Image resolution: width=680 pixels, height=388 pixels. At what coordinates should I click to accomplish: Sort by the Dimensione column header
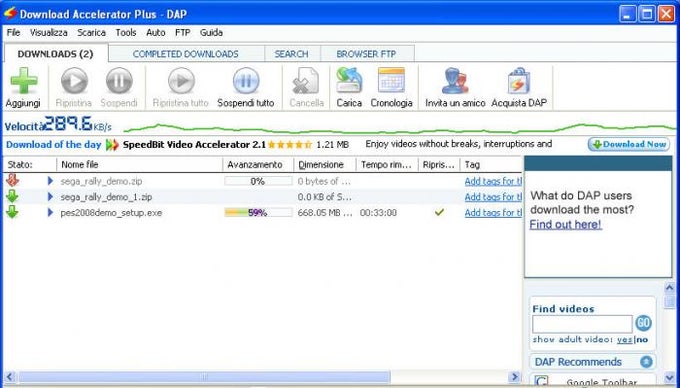[x=325, y=165]
